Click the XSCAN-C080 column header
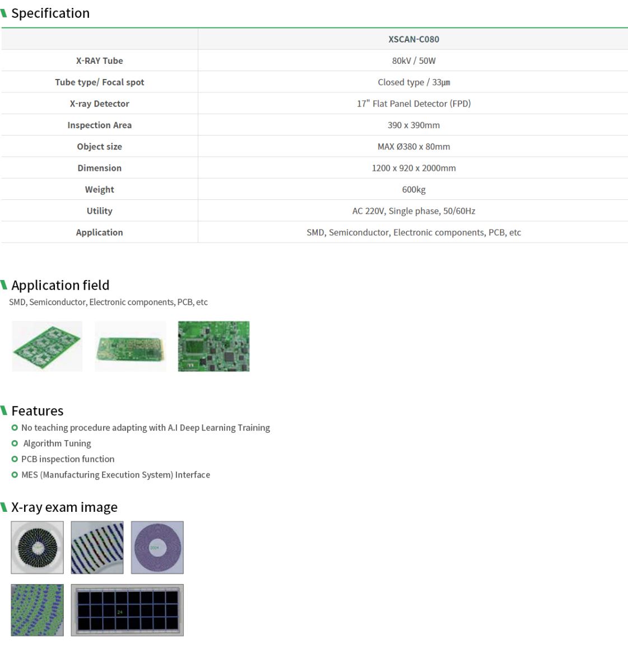The width and height of the screenshot is (628, 672). tap(413, 39)
